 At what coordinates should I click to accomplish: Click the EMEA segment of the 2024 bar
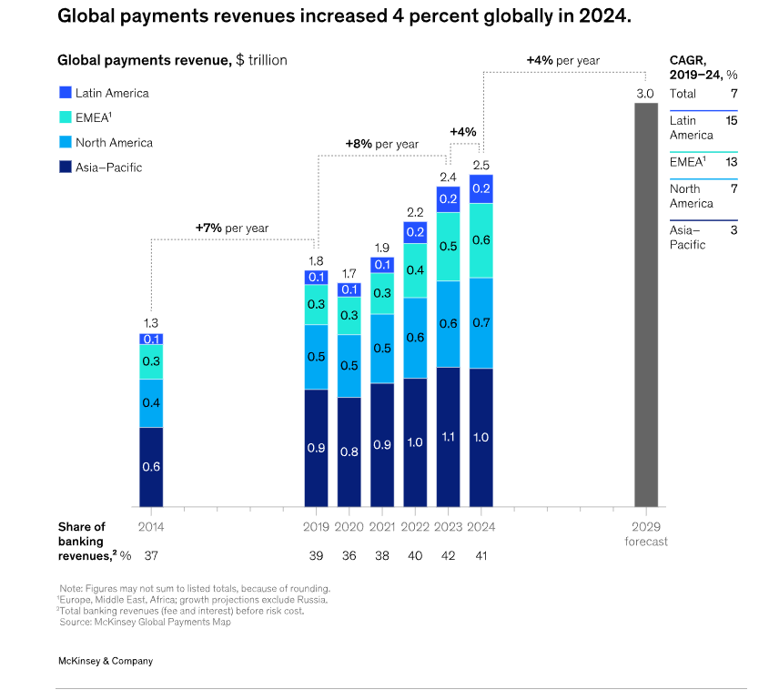(x=481, y=240)
